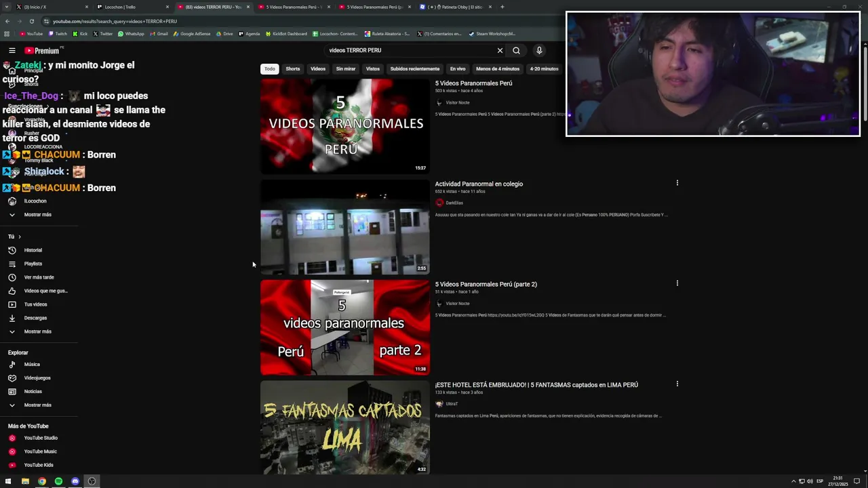
Task: Open the DarkElias channel link
Action: [x=454, y=203]
